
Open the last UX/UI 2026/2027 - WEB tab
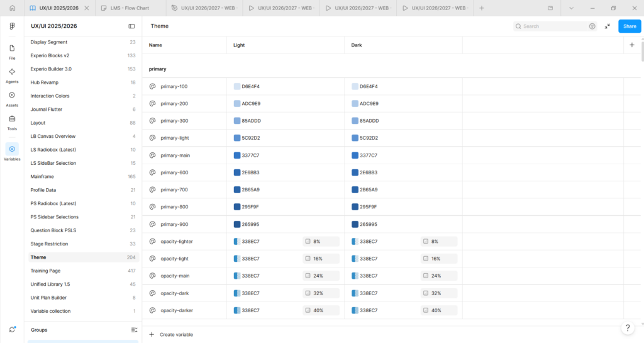(435, 8)
